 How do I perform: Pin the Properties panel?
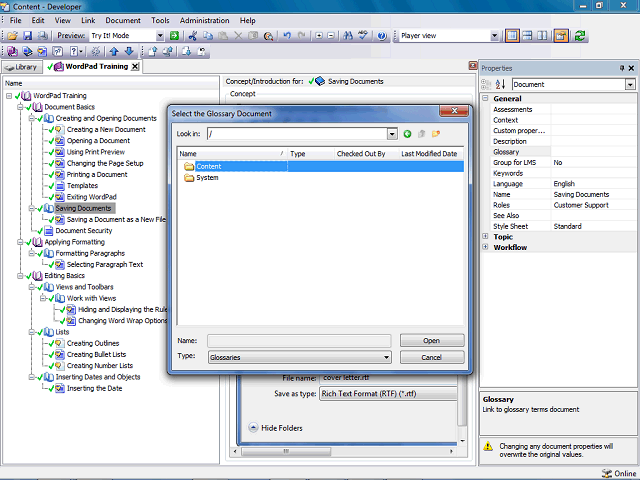pyautogui.click(x=622, y=68)
